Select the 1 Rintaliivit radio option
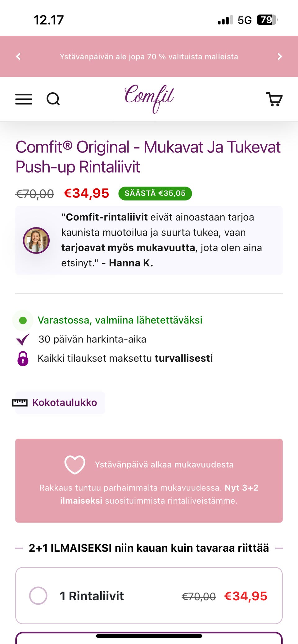 (38, 595)
